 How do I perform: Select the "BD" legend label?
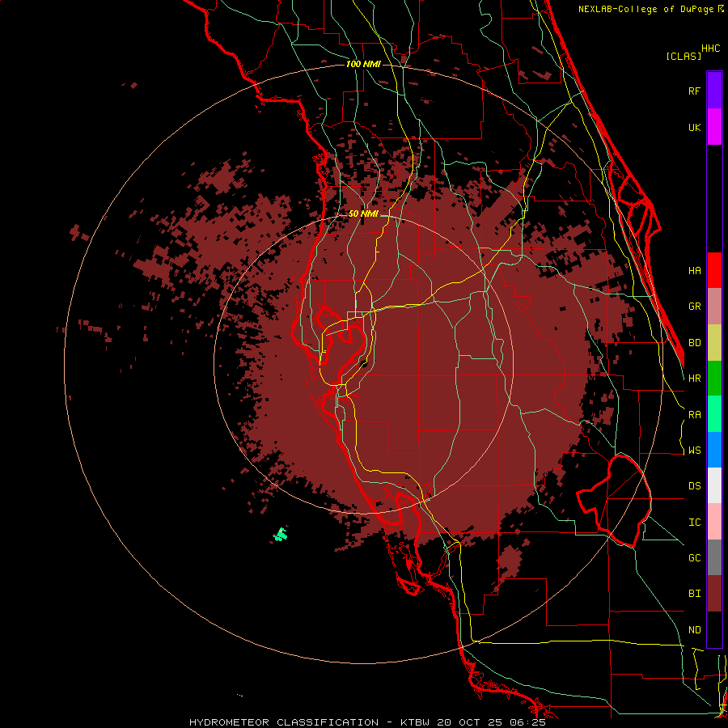(x=695, y=343)
